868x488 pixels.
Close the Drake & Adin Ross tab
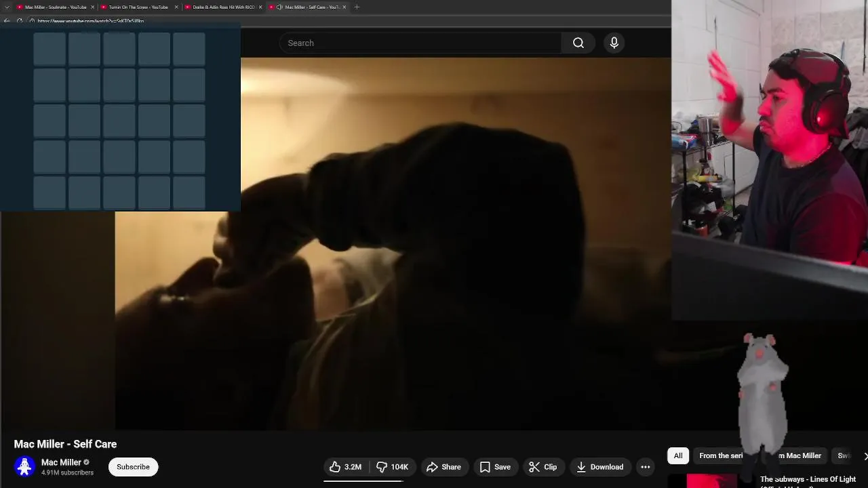[260, 7]
